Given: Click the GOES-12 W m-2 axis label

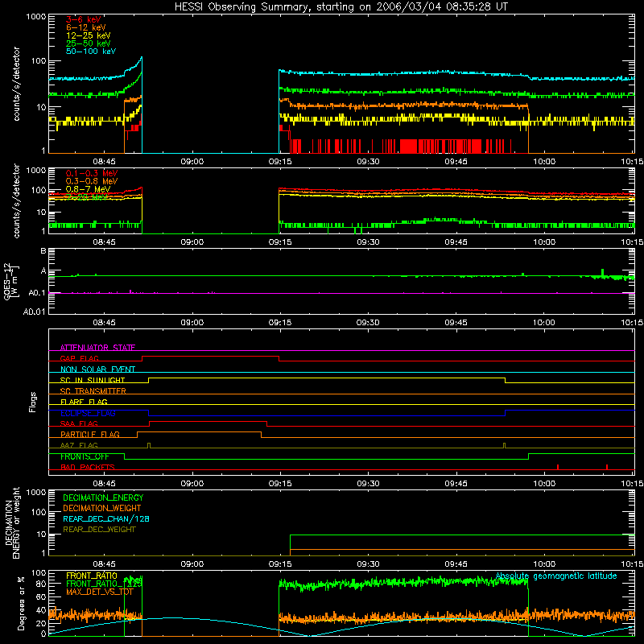Looking at the screenshot, I should coord(10,281).
